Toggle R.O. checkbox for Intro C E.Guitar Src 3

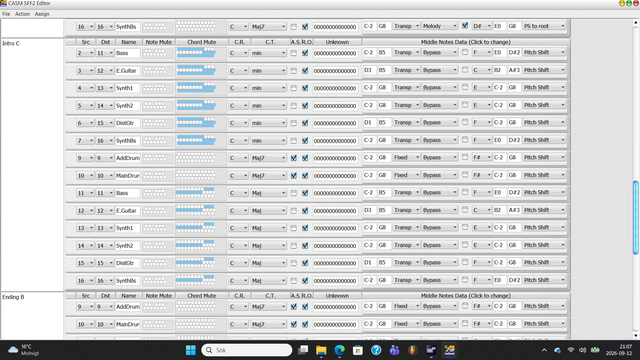pyautogui.click(x=305, y=71)
